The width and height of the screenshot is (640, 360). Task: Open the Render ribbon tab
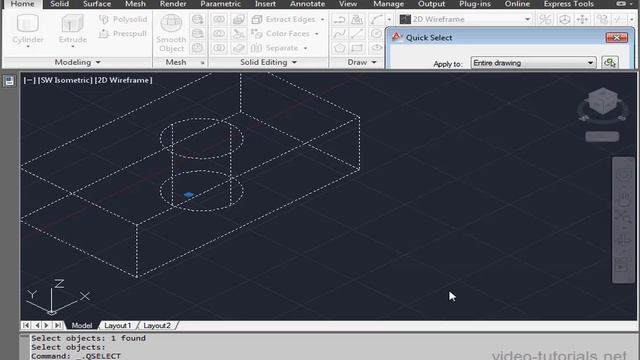173,4
